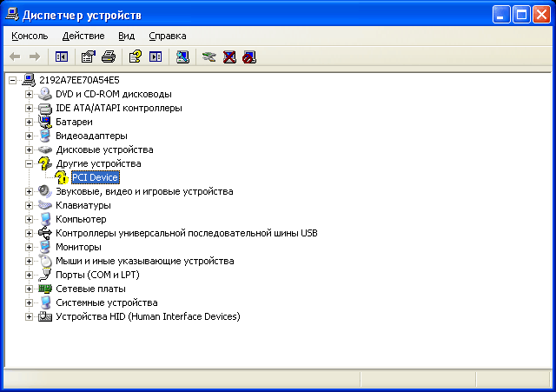Expand the Батареи node
Viewport: 556px width, 392px height.
29,122
